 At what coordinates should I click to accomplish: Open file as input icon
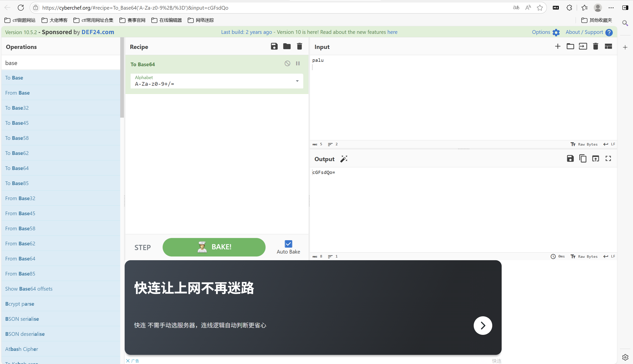pyautogui.click(x=583, y=46)
